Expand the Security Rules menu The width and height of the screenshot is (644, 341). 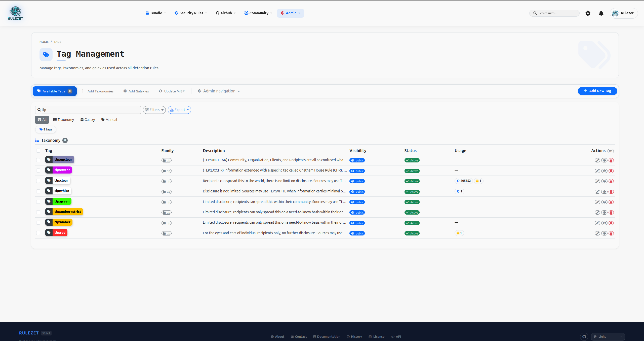[191, 13]
